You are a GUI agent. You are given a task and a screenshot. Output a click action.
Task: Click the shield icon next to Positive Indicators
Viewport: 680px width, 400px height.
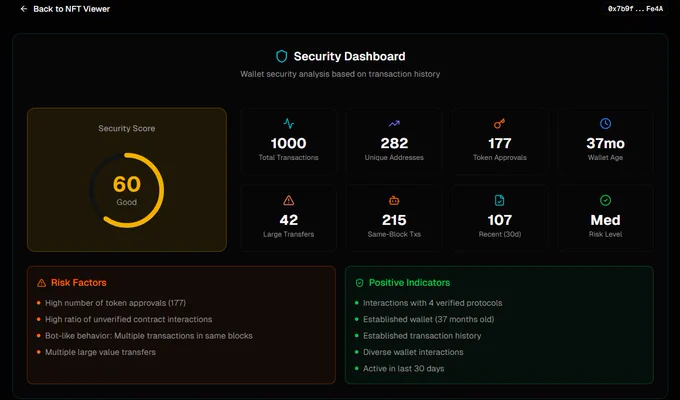(x=360, y=283)
